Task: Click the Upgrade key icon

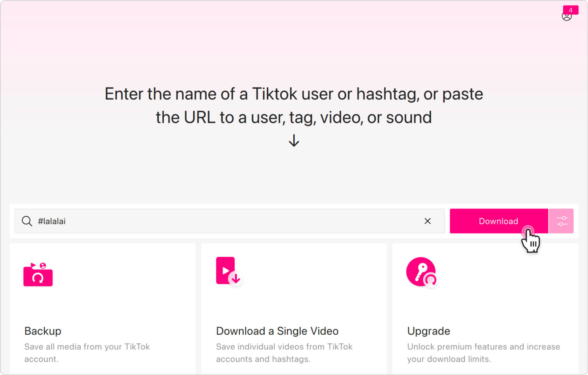Action: [x=421, y=272]
